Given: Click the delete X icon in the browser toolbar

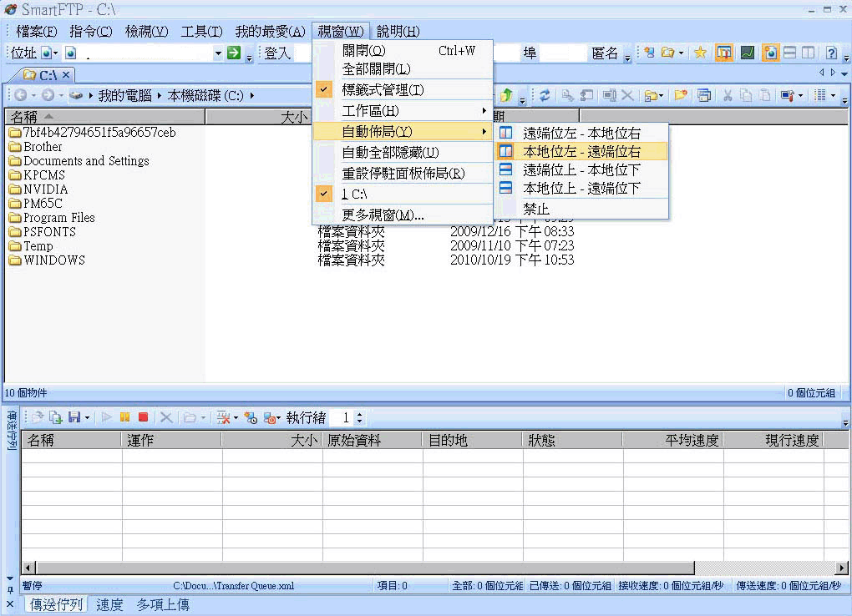Looking at the screenshot, I should tap(627, 96).
